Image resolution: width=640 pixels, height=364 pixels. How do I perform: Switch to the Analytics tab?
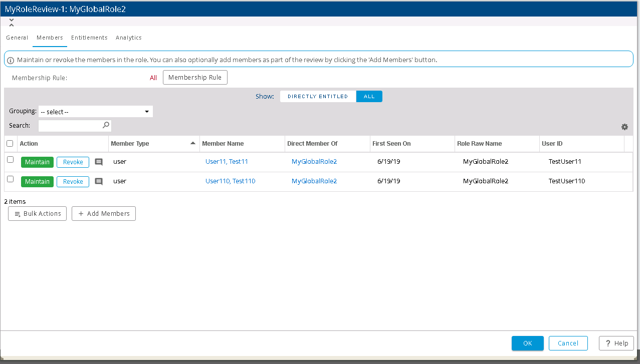128,38
